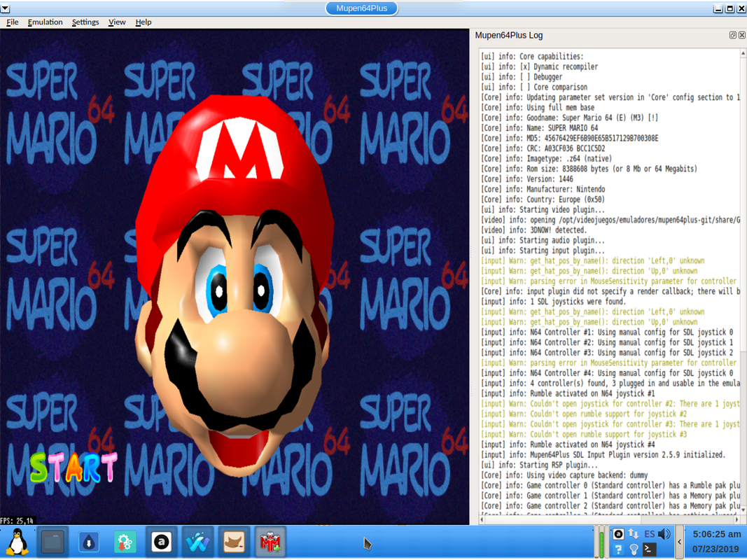The height and width of the screenshot is (560, 747).
Task: Open the Help menu
Action: [x=144, y=22]
